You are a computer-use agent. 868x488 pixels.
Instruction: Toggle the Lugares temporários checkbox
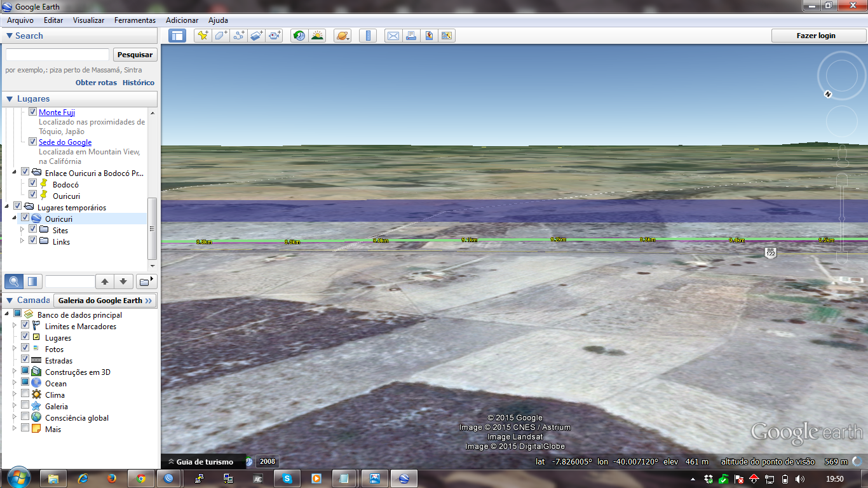pos(18,207)
